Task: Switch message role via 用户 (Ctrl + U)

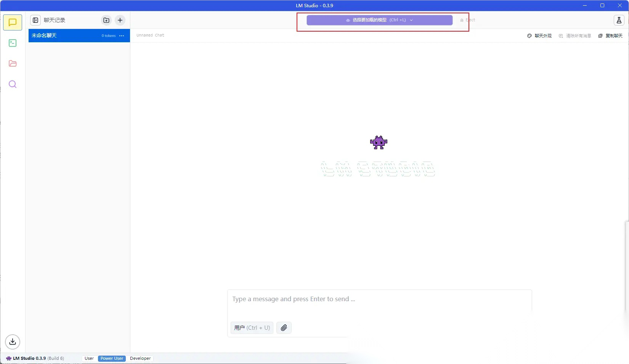Action: (252, 328)
